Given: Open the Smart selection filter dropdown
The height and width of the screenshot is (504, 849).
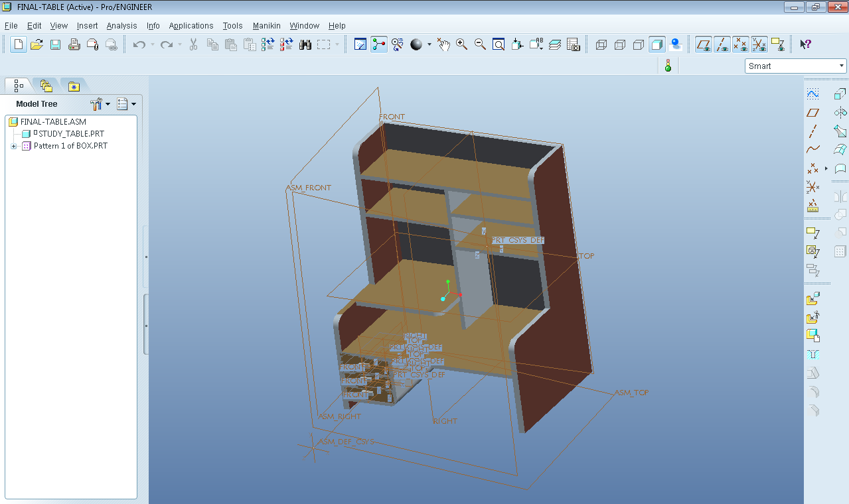Looking at the screenshot, I should point(796,66).
